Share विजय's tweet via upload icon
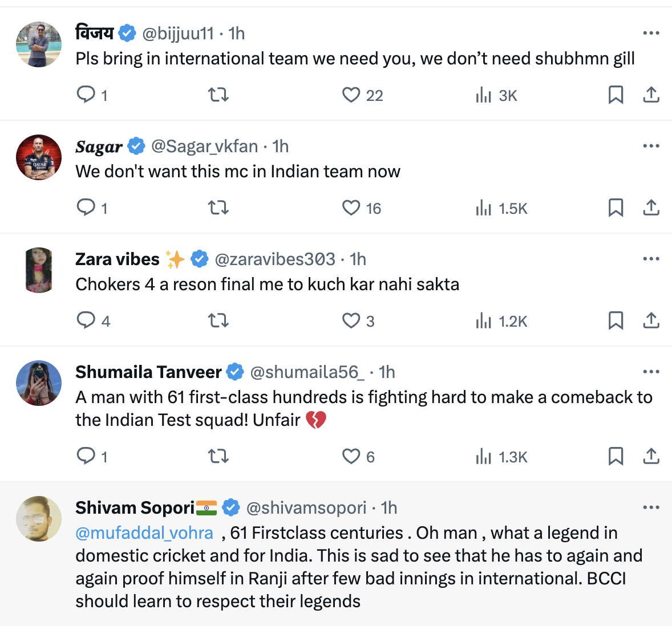 (x=651, y=95)
